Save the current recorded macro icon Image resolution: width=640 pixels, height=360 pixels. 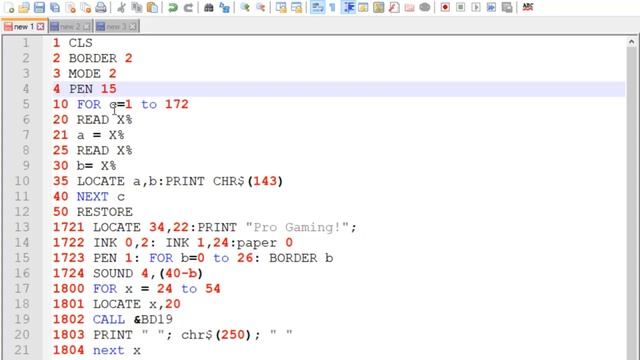(507, 7)
